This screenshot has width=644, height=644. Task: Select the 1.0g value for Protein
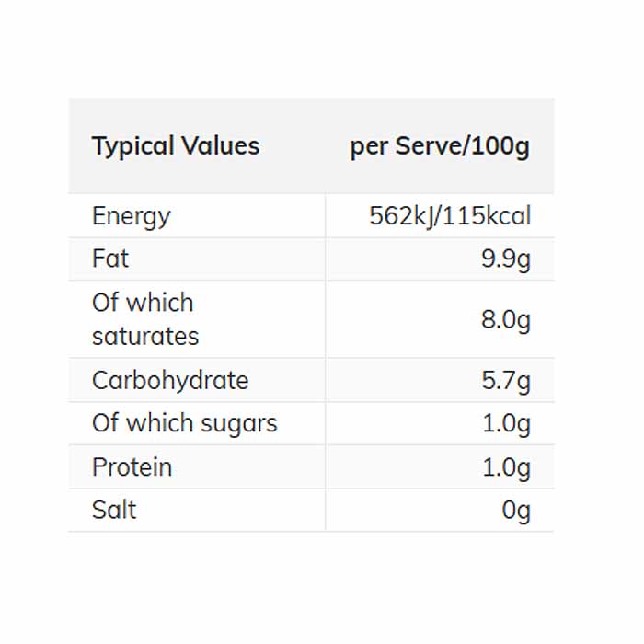coord(506,467)
